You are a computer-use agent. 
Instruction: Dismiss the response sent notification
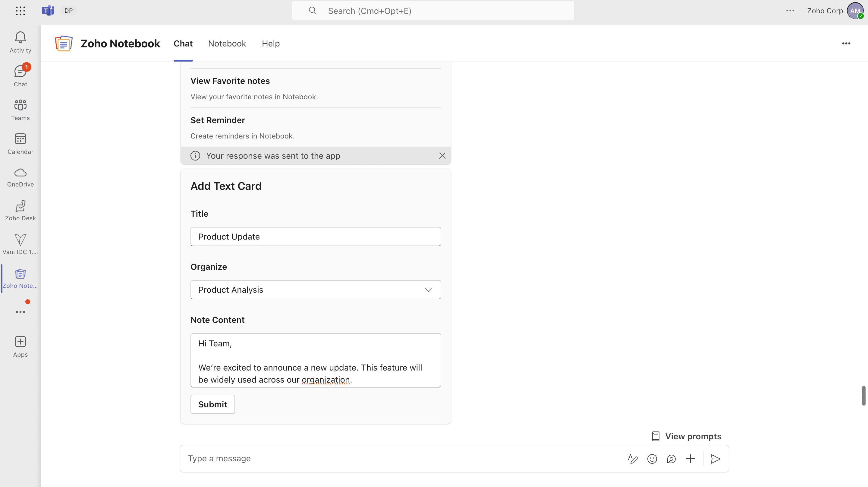pyautogui.click(x=442, y=155)
